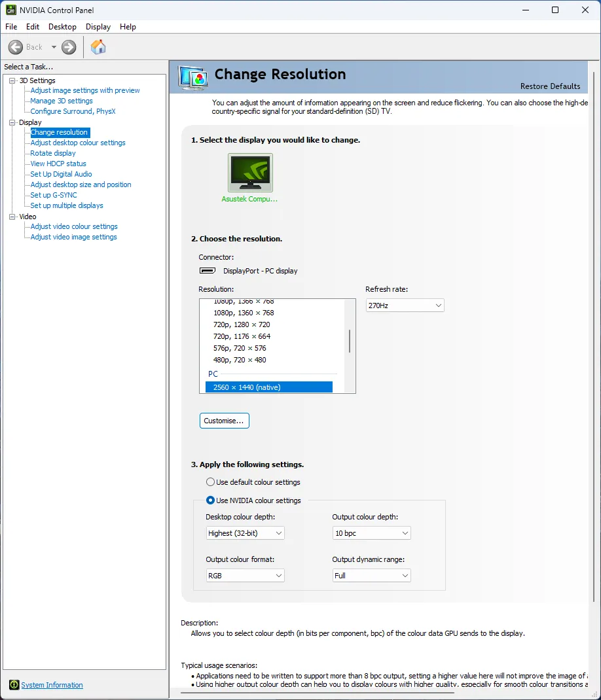Open the Help menu
Image resolution: width=601 pixels, height=700 pixels.
click(128, 27)
